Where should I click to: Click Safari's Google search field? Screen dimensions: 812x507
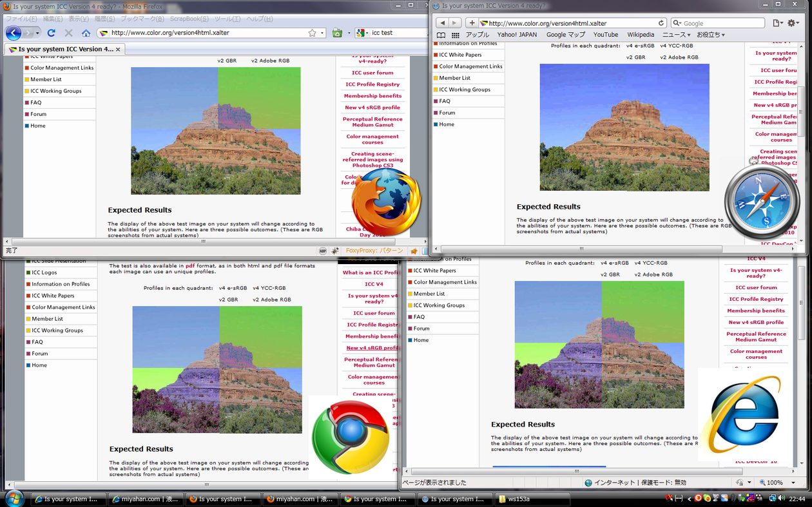point(719,23)
